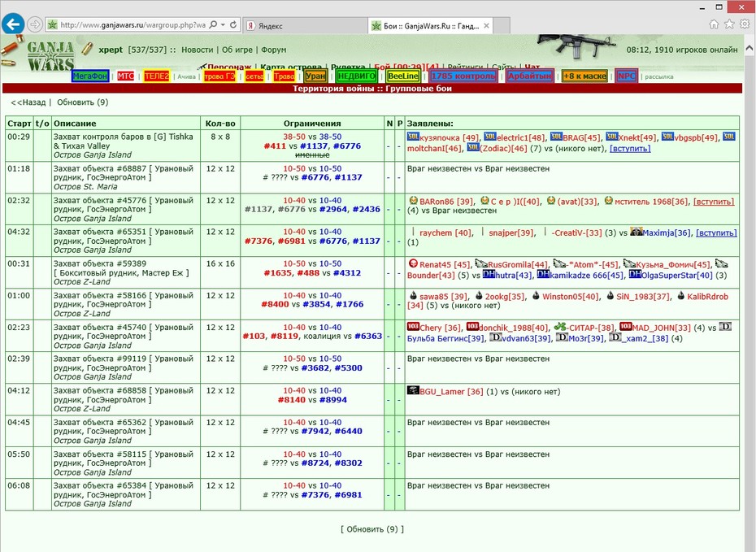The height and width of the screenshot is (552, 756).
Task: Click the Ganja Wars logo
Action: [x=50, y=56]
